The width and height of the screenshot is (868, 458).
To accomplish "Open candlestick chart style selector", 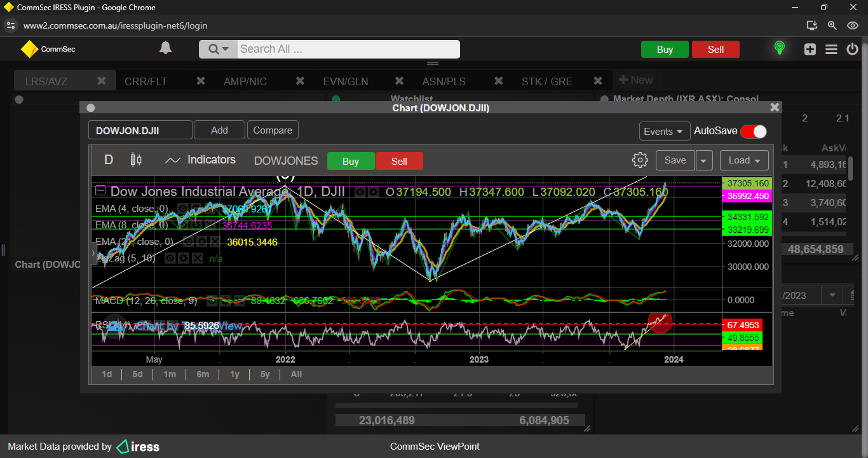I will (x=136, y=160).
